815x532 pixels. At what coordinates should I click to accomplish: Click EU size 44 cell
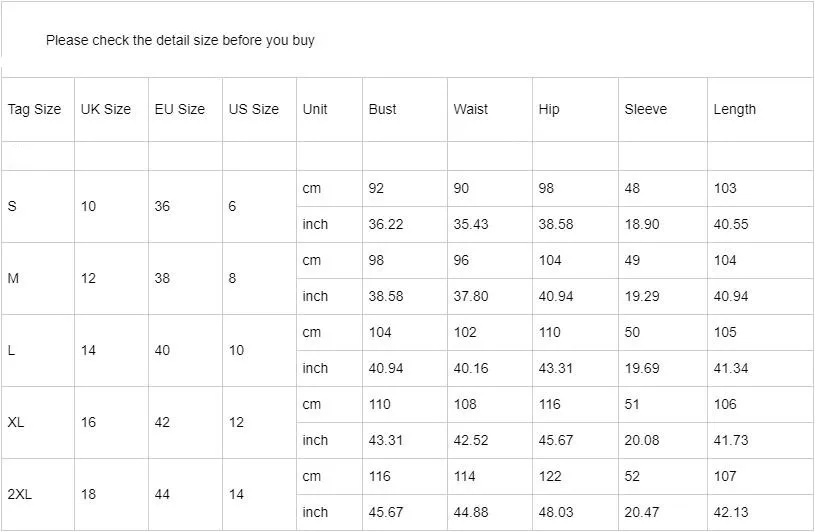click(x=162, y=494)
